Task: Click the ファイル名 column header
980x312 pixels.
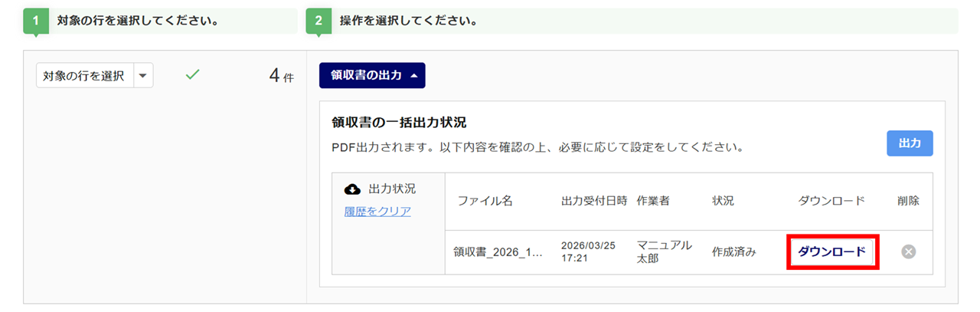Action: click(x=485, y=201)
